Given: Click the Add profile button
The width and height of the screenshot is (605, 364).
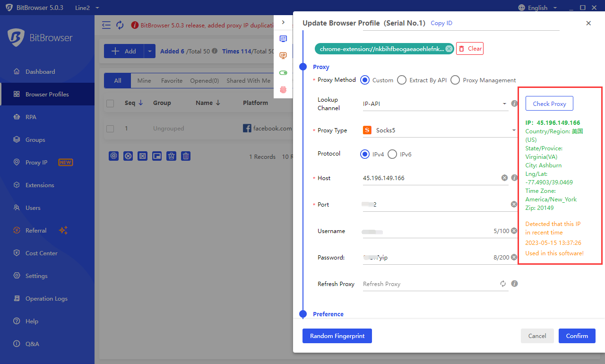Looking at the screenshot, I should click(x=124, y=51).
